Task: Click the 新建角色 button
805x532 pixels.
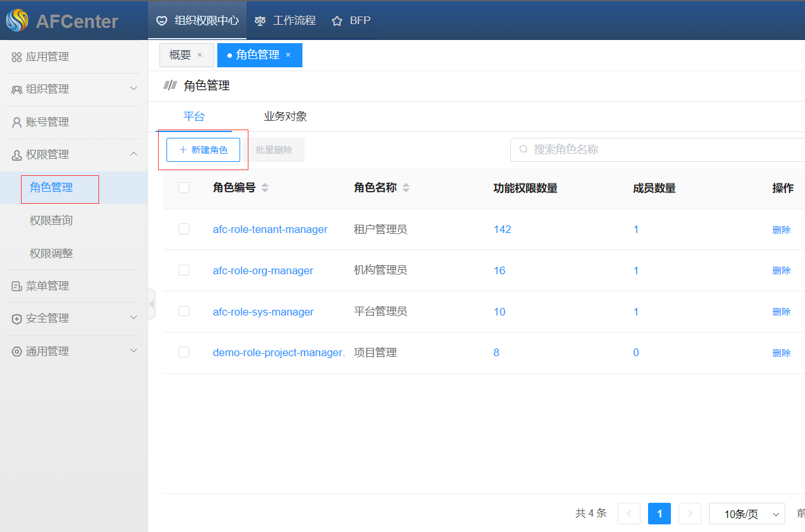Action: (x=203, y=150)
